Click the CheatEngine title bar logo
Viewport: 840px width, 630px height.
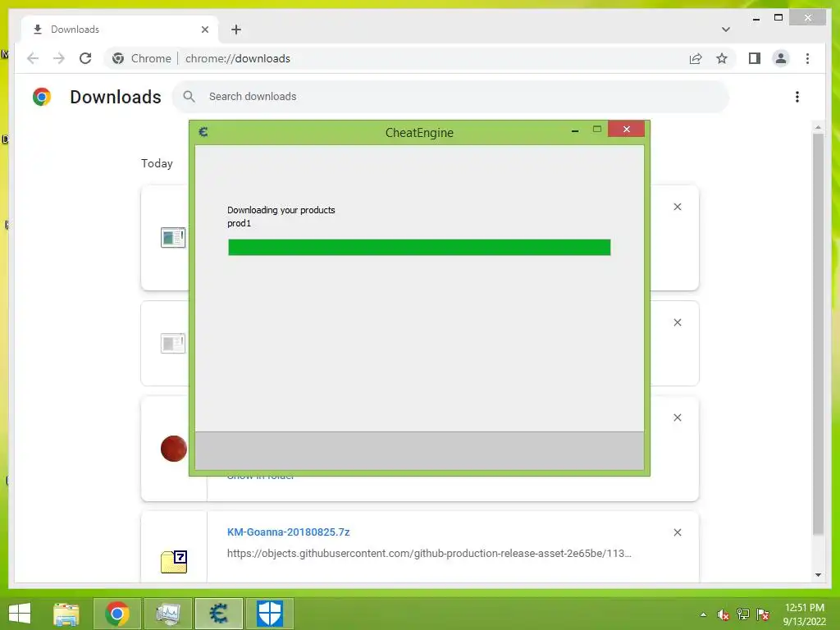click(203, 132)
